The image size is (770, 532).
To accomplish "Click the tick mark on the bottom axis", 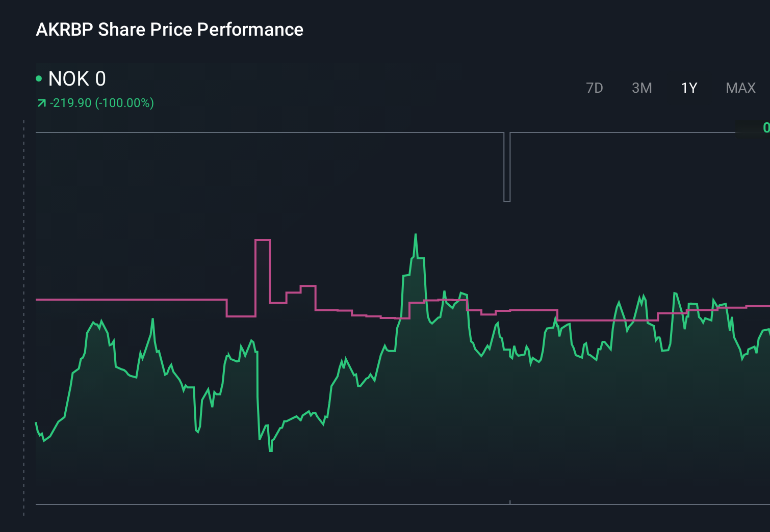I will [x=510, y=501].
